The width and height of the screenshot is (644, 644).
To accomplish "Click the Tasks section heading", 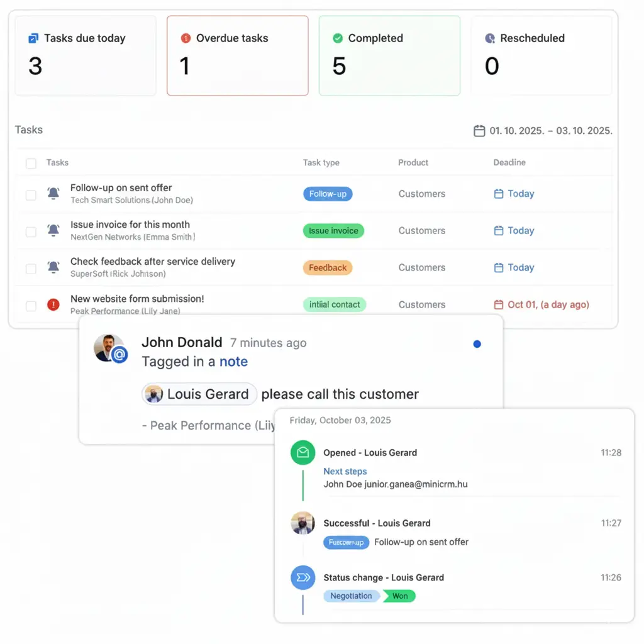I will click(28, 130).
